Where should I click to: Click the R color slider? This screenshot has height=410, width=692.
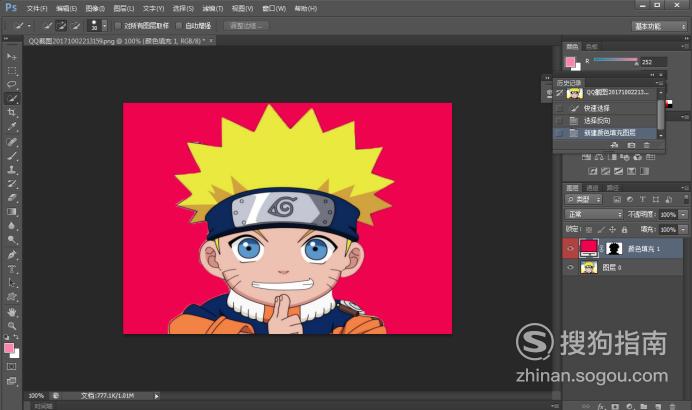tap(615, 60)
